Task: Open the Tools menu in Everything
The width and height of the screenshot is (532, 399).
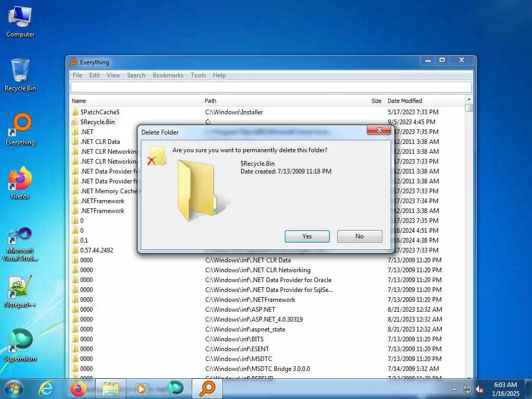Action: 198,75
